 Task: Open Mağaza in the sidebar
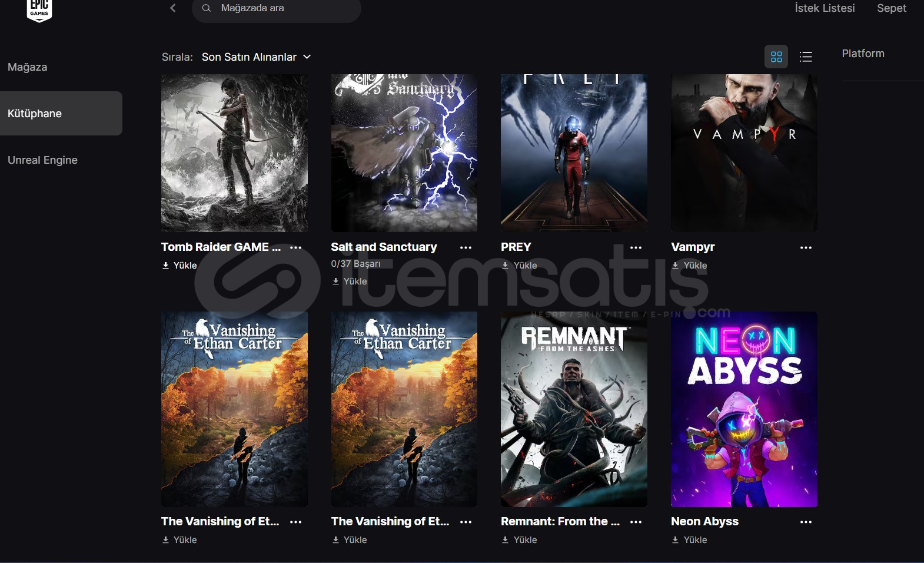pos(28,67)
